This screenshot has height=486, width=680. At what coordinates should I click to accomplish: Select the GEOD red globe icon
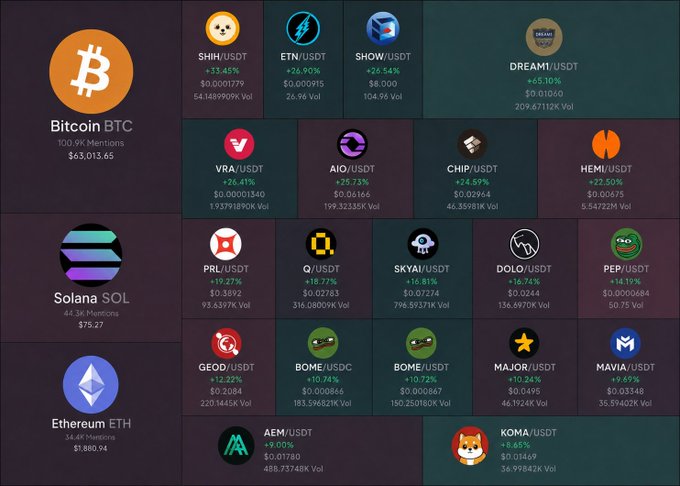(x=226, y=343)
